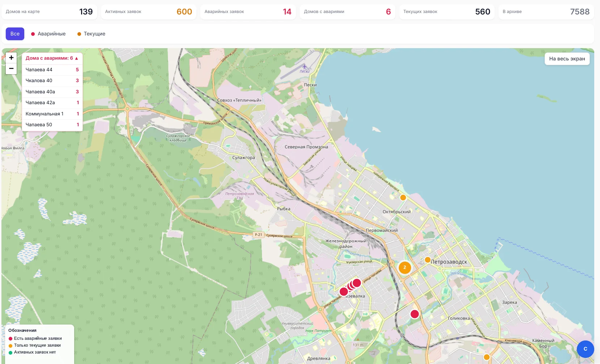Zoom in on the map
600x364 pixels.
click(11, 58)
